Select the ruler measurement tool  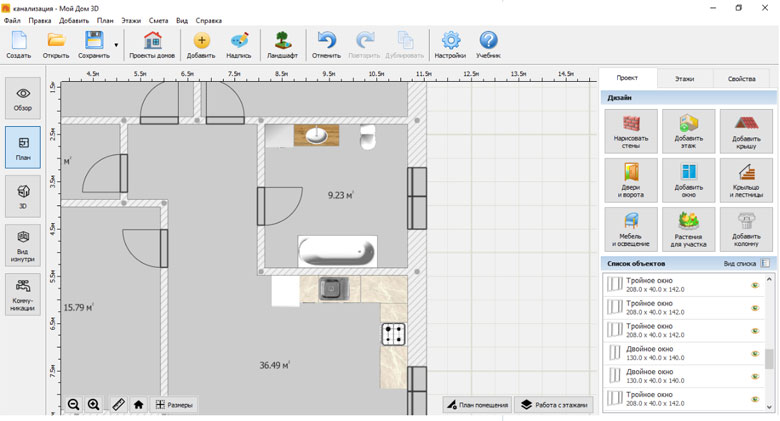118,405
